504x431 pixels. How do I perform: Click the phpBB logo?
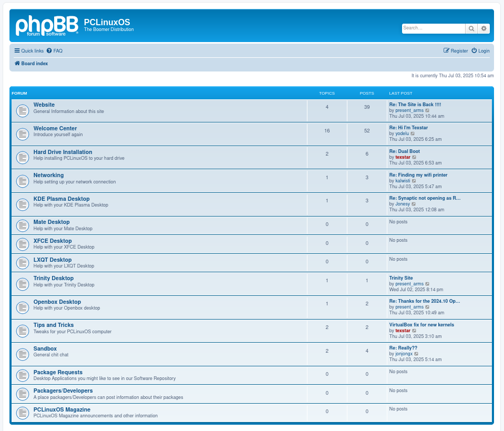click(x=47, y=25)
